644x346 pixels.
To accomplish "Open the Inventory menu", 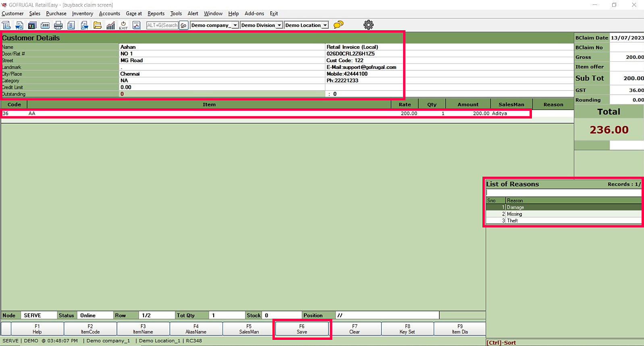I will (83, 14).
